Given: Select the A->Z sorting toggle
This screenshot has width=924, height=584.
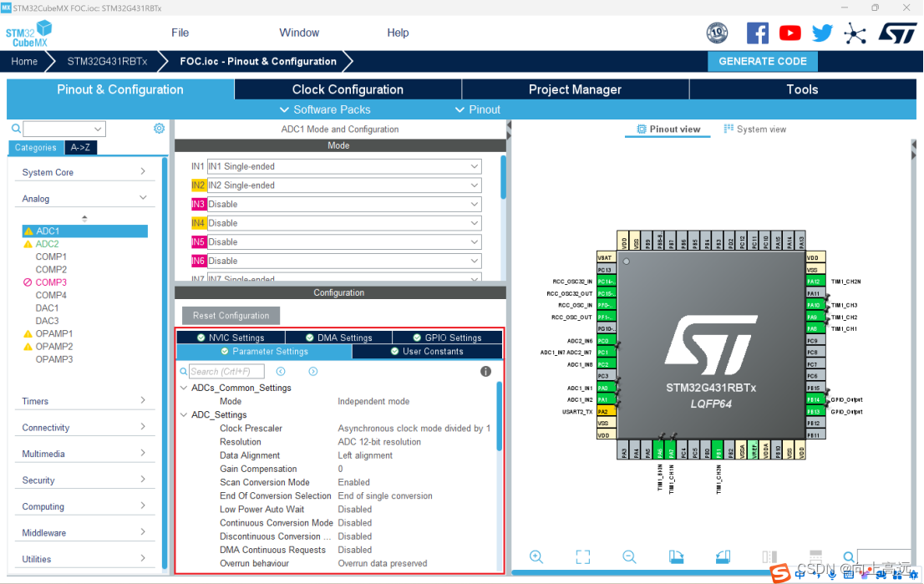Looking at the screenshot, I should click(x=80, y=147).
